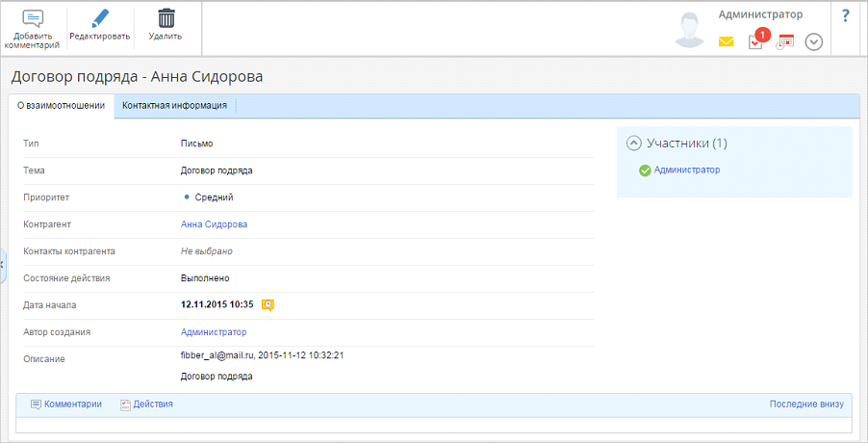This screenshot has width=868, height=444.
Task: Select the О взаимоотношении tab
Action: (61, 106)
